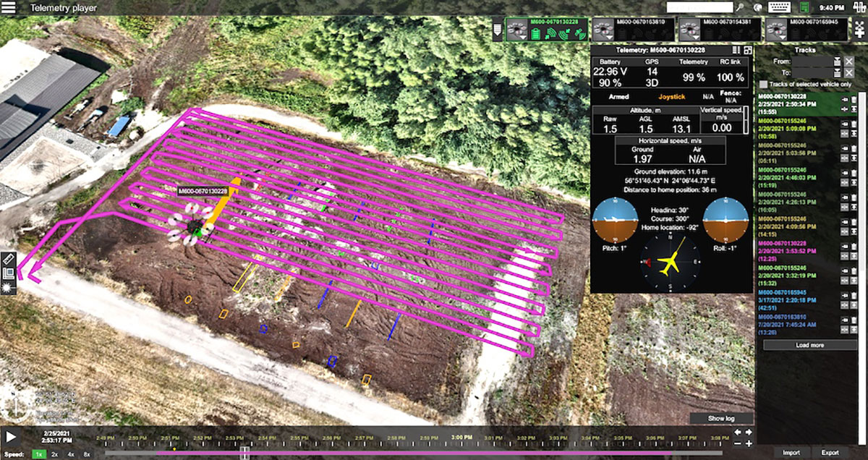Enable Tracks of selected vehicle only
868x460 pixels.
[x=763, y=85]
